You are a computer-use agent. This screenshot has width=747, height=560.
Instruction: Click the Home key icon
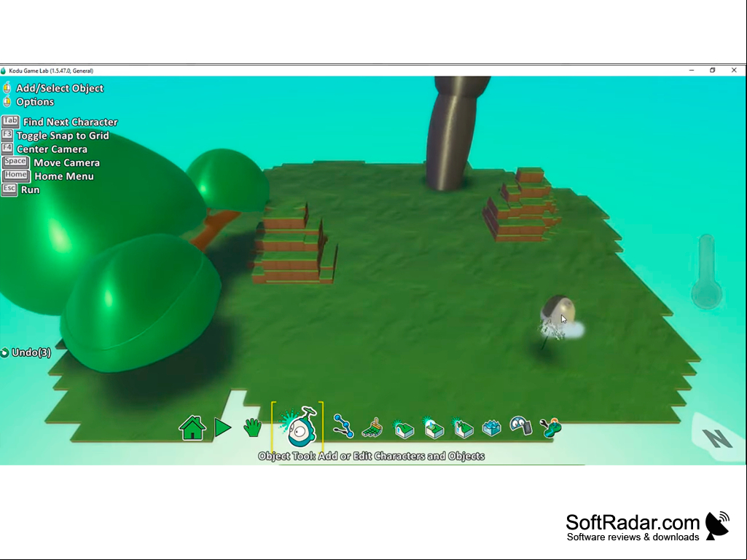16,176
